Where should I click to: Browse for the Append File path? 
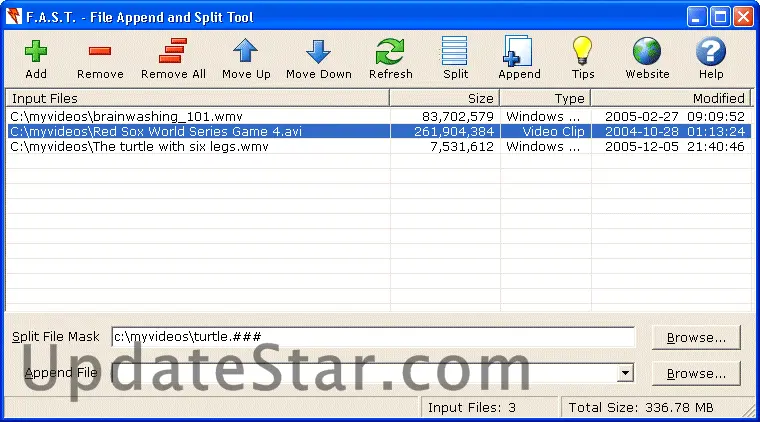pyautogui.click(x=696, y=374)
